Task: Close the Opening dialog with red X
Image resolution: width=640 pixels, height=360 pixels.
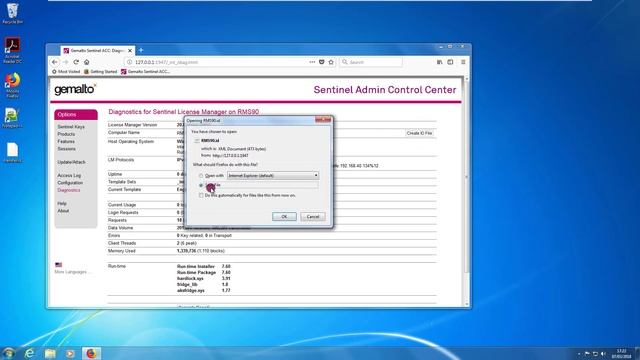Action: point(323,120)
